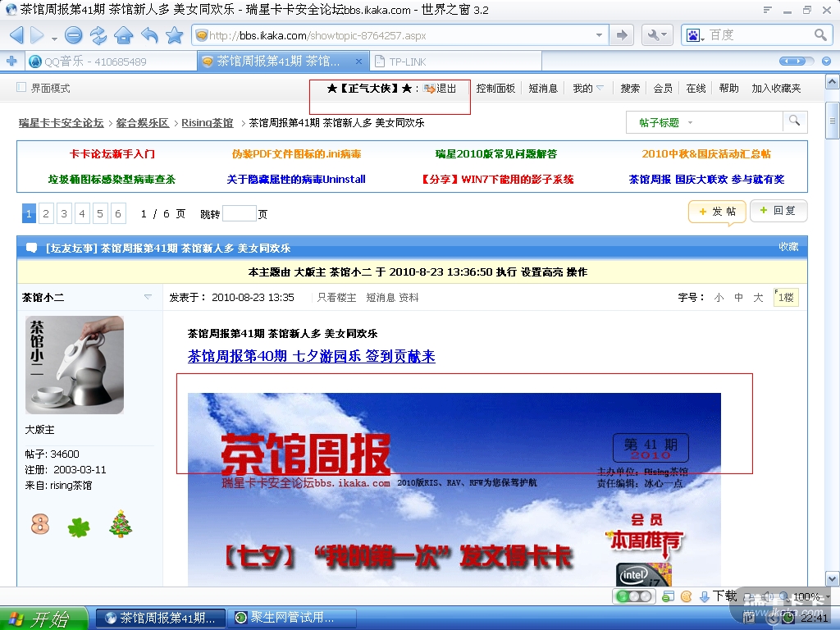
Task: Click the tab bar scroll toggle at right
Action: pos(796,61)
